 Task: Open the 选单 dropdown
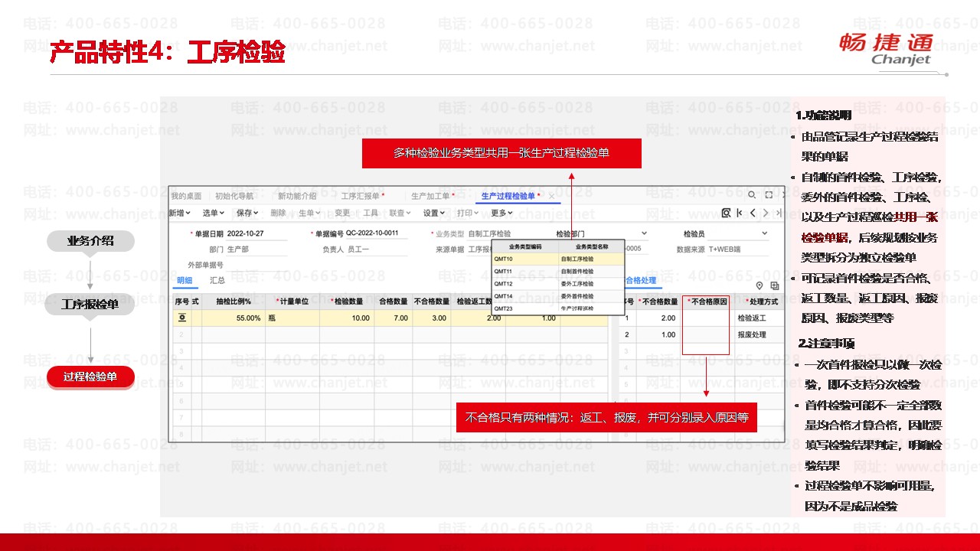(214, 213)
